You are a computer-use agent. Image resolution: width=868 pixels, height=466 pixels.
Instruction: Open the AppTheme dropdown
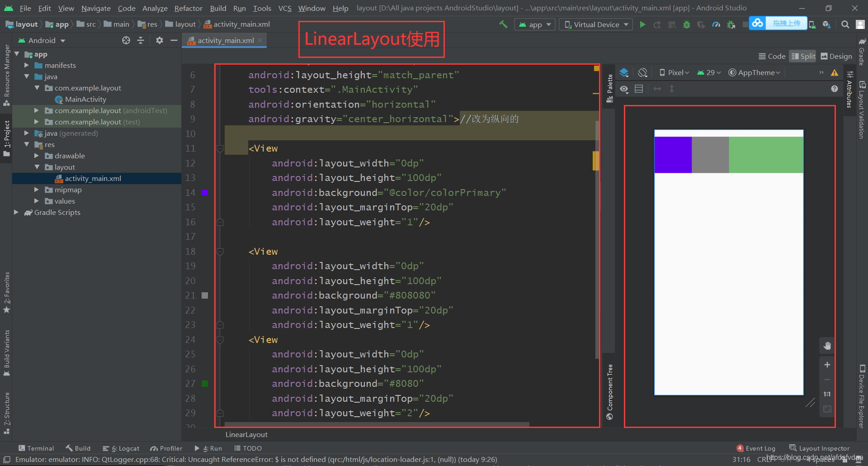tap(754, 72)
